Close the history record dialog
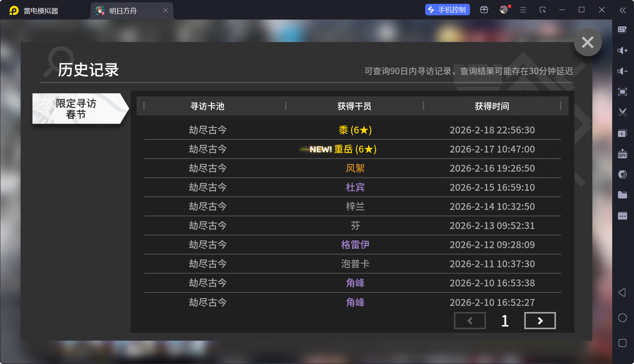Screen dimensions: 634x364 point(587,42)
